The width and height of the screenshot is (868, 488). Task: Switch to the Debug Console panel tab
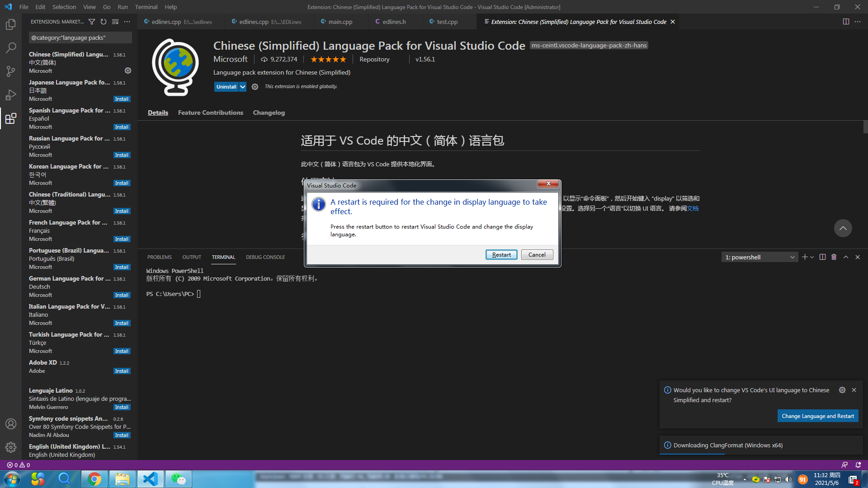point(265,257)
